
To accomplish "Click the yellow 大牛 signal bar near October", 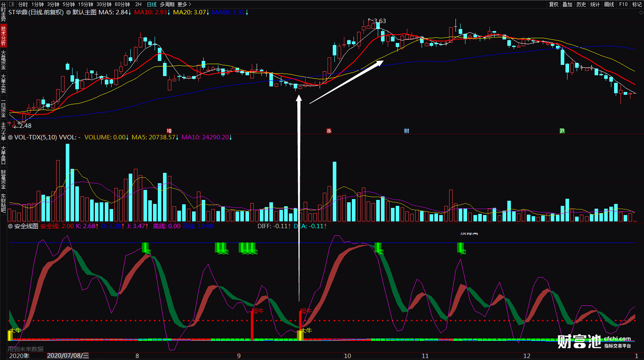I will point(300,335).
